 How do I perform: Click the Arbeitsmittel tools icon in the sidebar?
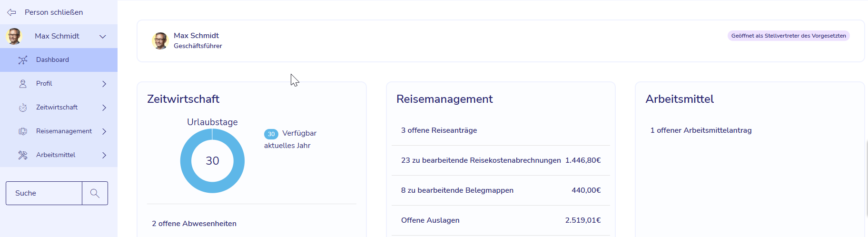(x=23, y=155)
